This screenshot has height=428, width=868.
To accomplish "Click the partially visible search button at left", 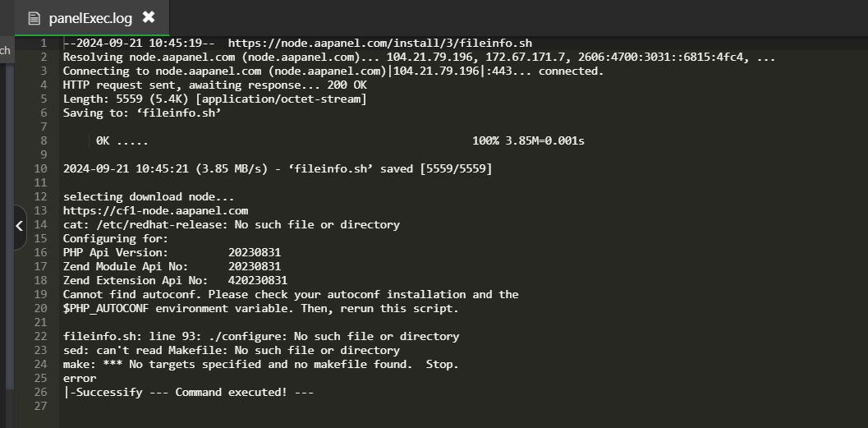I will coord(5,51).
